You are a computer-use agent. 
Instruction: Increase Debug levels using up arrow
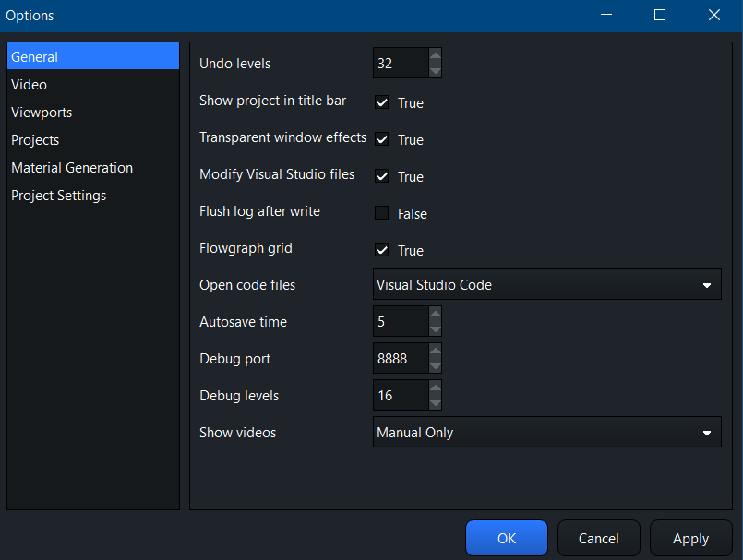tap(436, 388)
